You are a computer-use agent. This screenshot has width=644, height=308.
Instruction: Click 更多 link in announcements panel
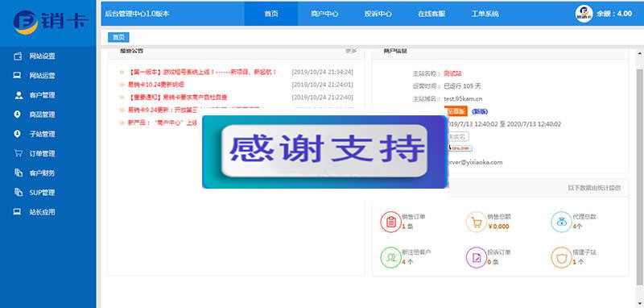tap(351, 51)
